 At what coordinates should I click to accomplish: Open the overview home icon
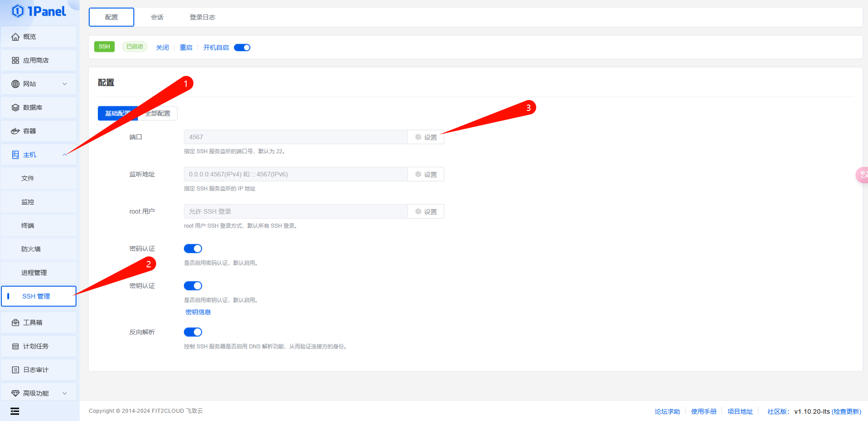(15, 37)
